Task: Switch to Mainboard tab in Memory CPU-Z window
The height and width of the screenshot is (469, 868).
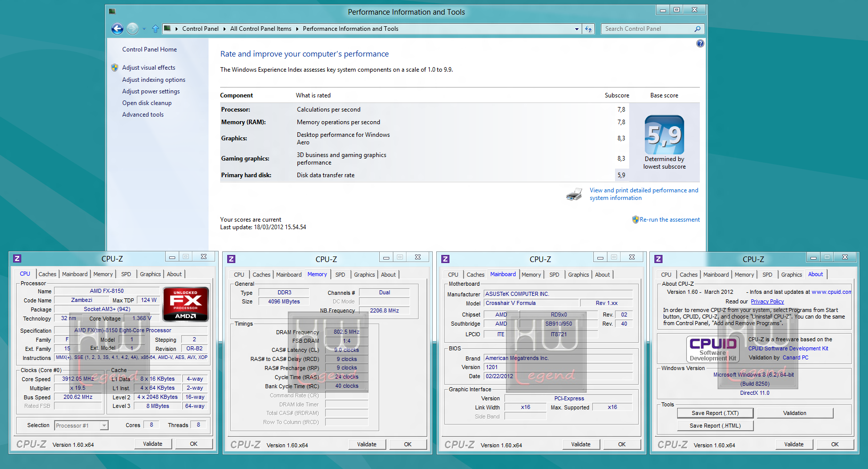Action: click(289, 275)
